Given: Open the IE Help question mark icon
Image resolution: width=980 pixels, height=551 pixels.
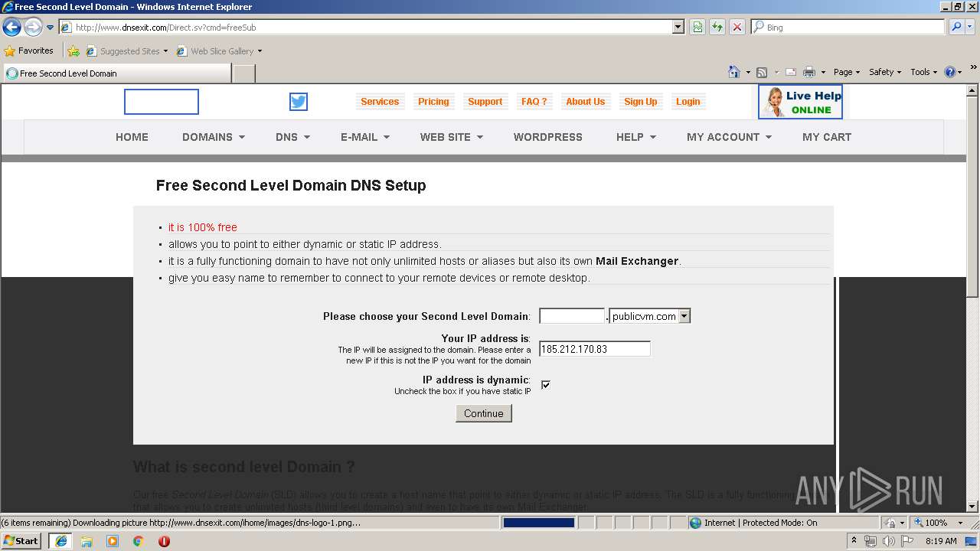Looking at the screenshot, I should tap(950, 72).
